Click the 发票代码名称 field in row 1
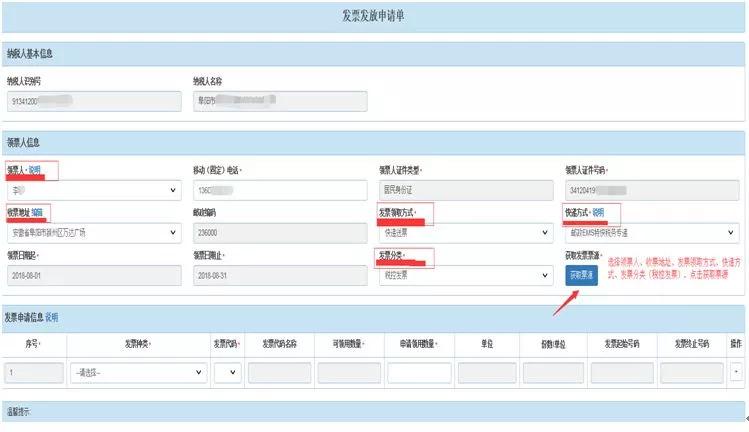Screen dimensions: 749x432 (279, 373)
